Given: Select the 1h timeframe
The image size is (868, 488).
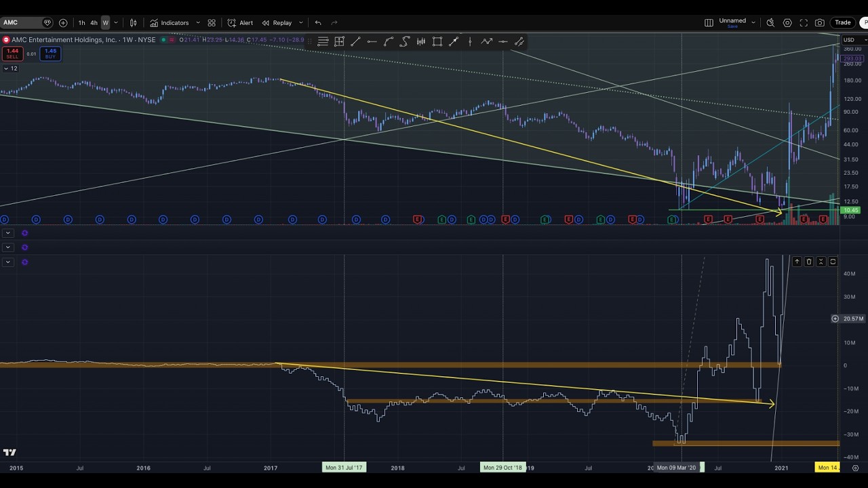Looking at the screenshot, I should [x=81, y=22].
